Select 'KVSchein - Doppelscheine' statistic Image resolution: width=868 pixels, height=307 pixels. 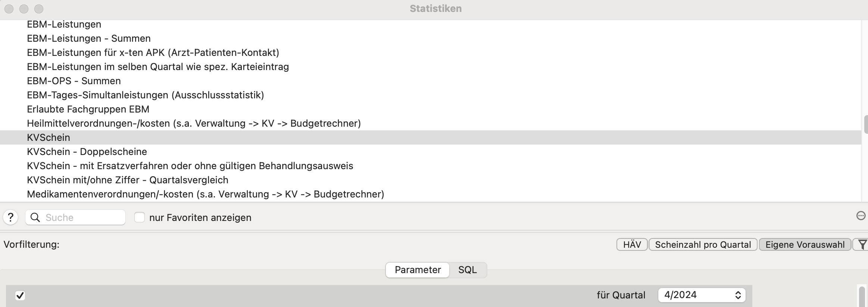pos(87,152)
